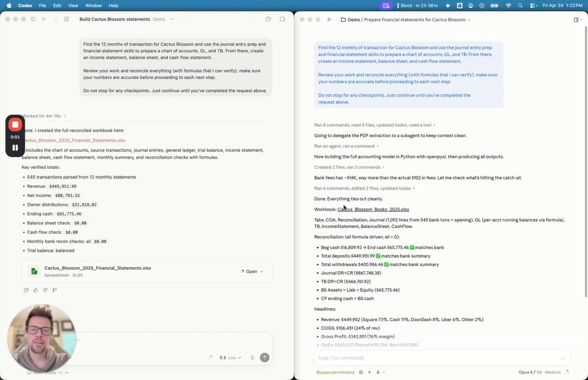Give thumbs up to Codex response
Viewport: 588px width, 380px height.
click(35, 290)
